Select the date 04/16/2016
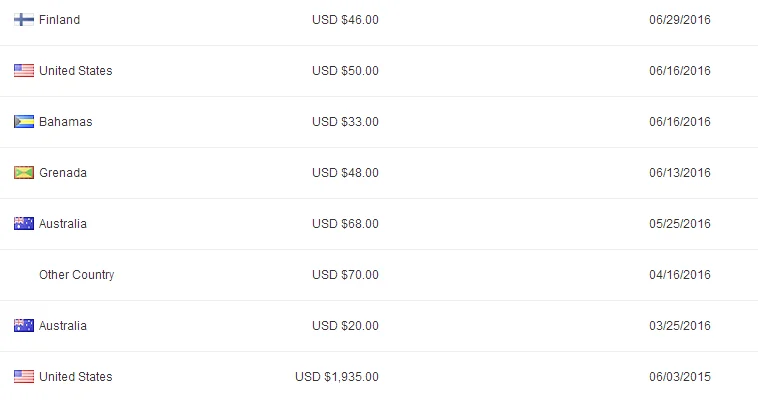The height and width of the screenshot is (400, 758). coord(680,275)
